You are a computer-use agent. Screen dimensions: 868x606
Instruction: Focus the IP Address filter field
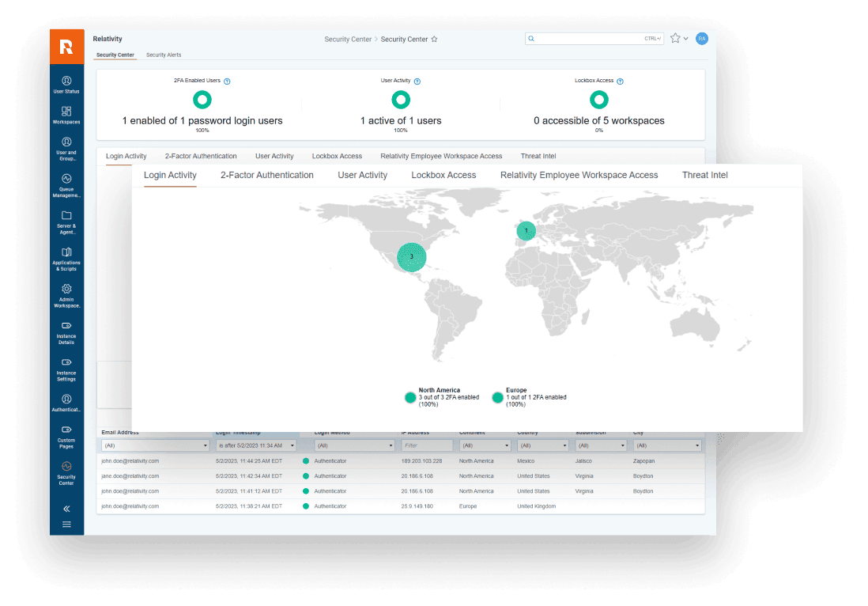tap(427, 445)
